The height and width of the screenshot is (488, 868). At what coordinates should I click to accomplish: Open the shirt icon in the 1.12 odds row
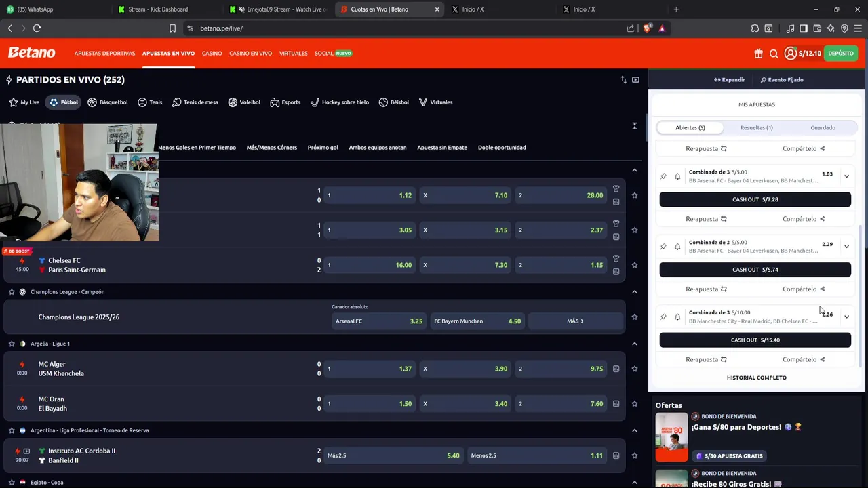[616, 188]
